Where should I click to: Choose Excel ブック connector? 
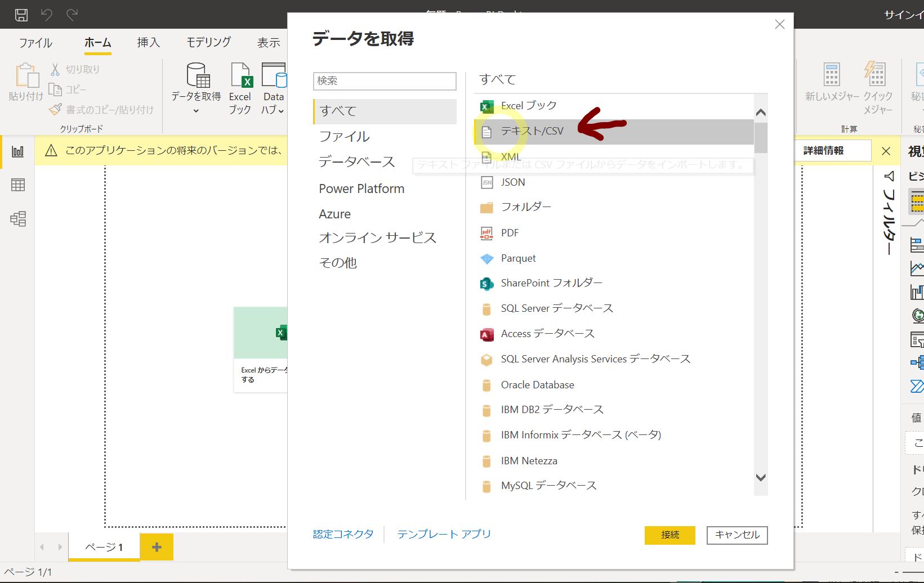pos(614,106)
